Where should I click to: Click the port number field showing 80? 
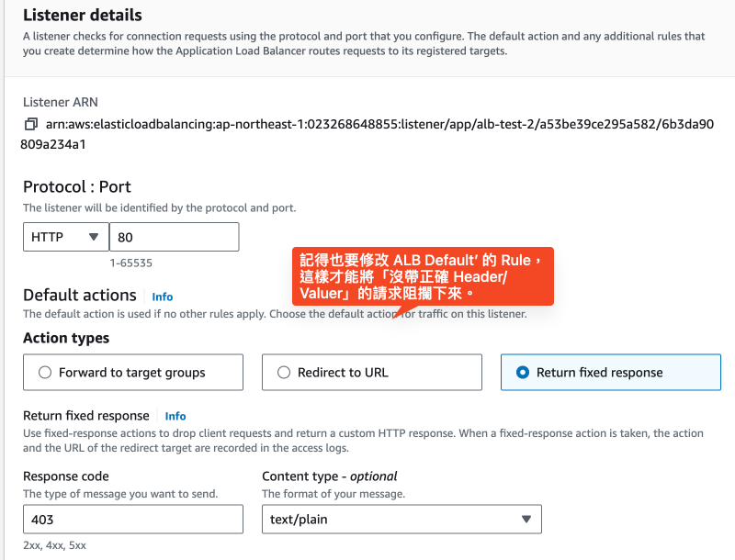pos(174,237)
